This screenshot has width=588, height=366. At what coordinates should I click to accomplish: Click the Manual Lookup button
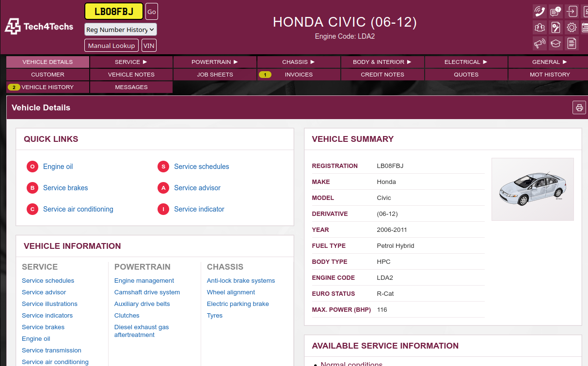111,46
